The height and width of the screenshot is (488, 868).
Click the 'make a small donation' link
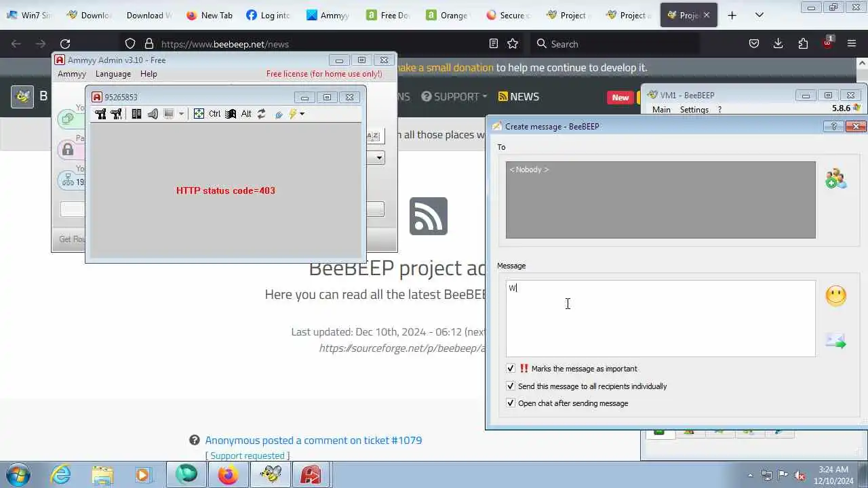(x=445, y=68)
